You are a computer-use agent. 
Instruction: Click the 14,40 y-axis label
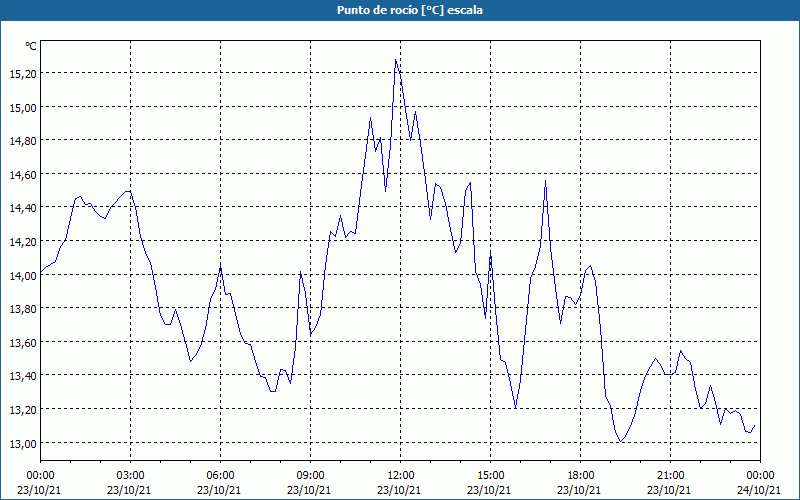[x=23, y=208]
